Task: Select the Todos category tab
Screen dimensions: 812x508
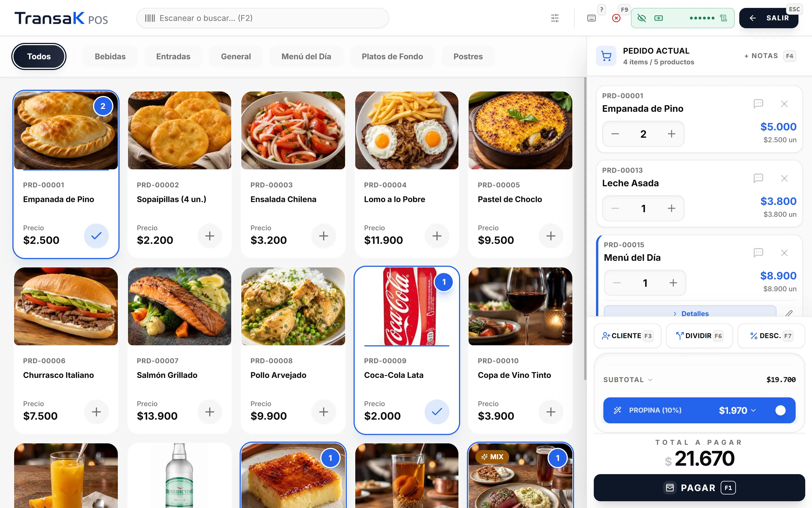Action: 39,56
